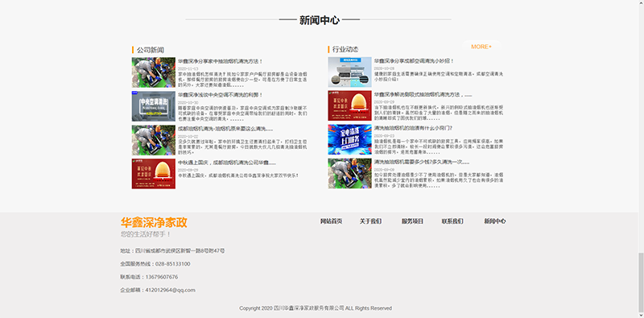Click thumbnail of the 2020-11-13 company news
The height and width of the screenshot is (318, 644).
tap(154, 72)
